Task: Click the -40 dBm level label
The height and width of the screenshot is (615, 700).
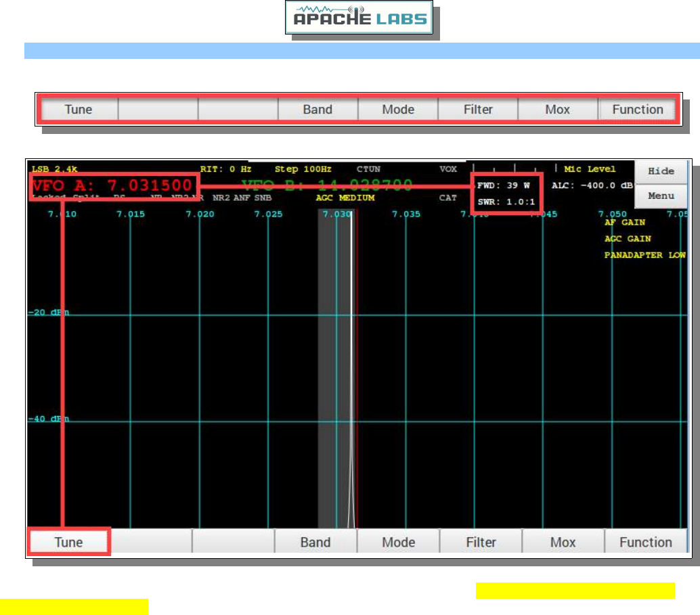Action: [48, 419]
